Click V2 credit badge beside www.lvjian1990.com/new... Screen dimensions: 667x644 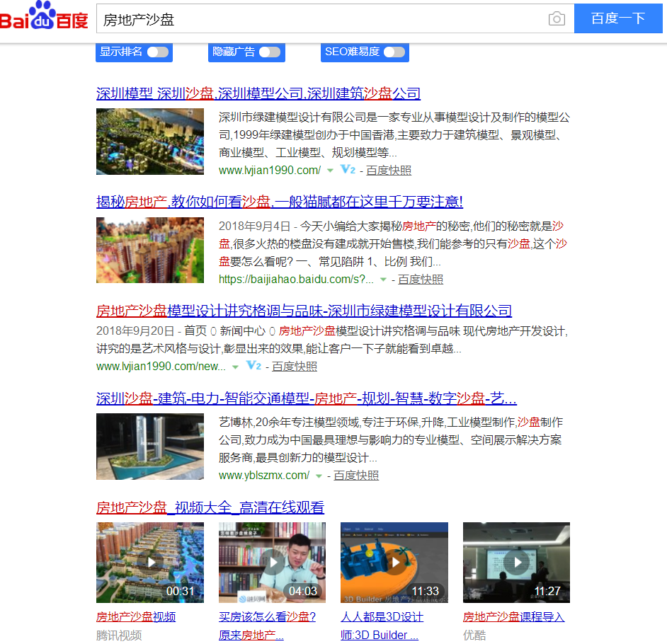(x=253, y=366)
